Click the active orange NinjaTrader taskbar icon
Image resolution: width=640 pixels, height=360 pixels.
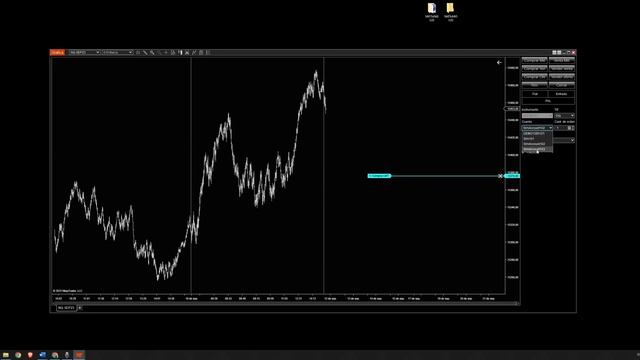(x=79, y=355)
